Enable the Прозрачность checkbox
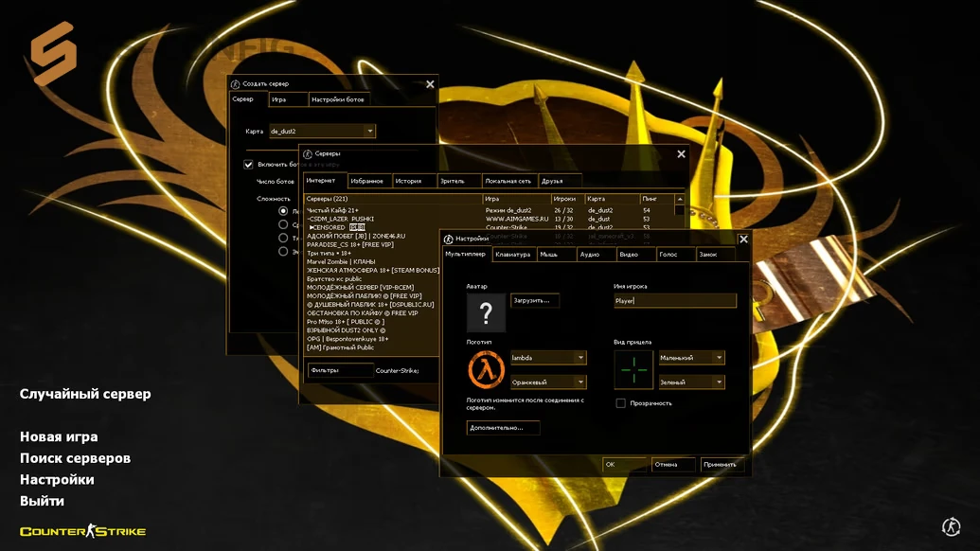 click(620, 403)
